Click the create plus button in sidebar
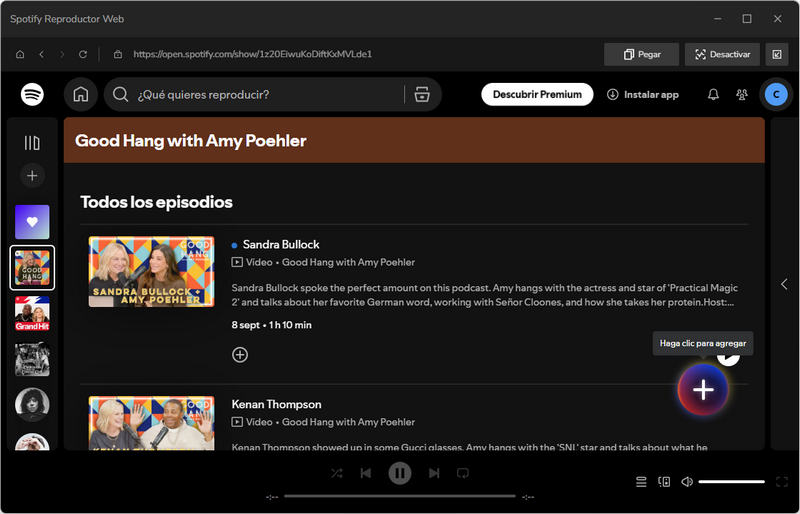 tap(32, 176)
